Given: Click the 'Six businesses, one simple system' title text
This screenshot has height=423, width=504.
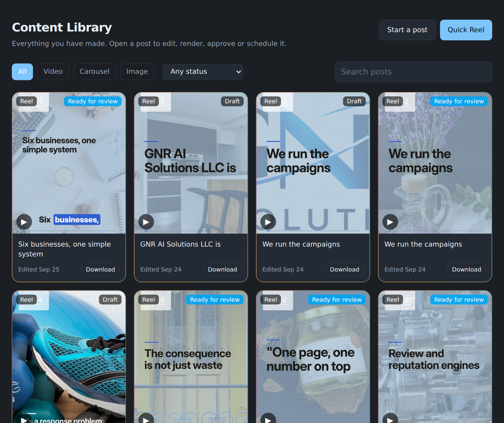Looking at the screenshot, I should 65,249.
